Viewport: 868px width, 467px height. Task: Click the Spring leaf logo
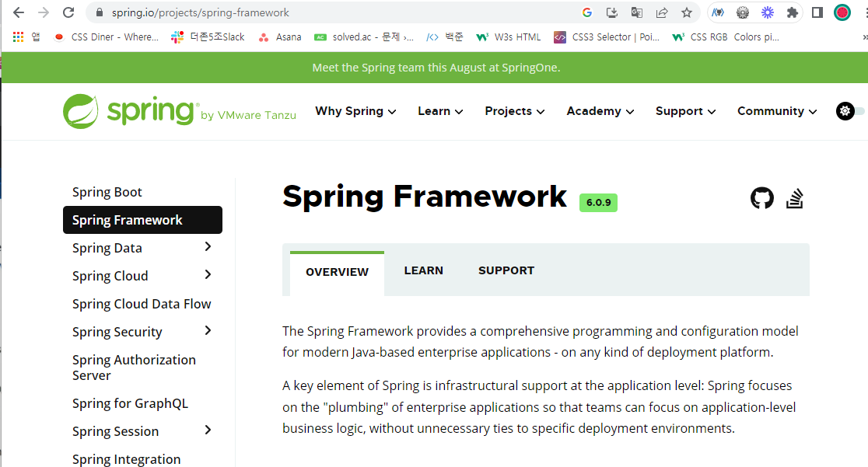click(x=80, y=111)
